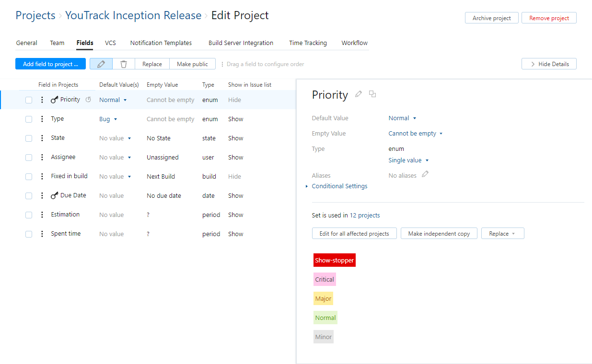The height and width of the screenshot is (364, 592).
Task: Edit aliases with the pencil icon
Action: coord(425,175)
